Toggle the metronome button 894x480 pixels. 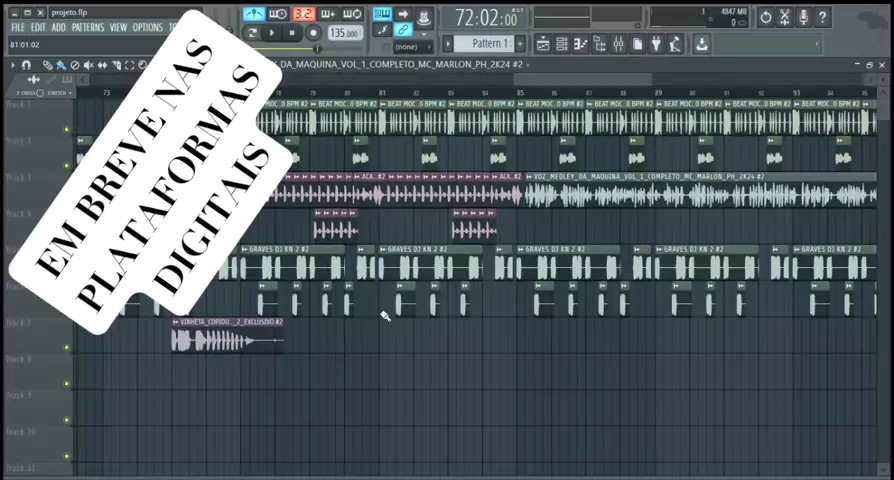pyautogui.click(x=253, y=14)
